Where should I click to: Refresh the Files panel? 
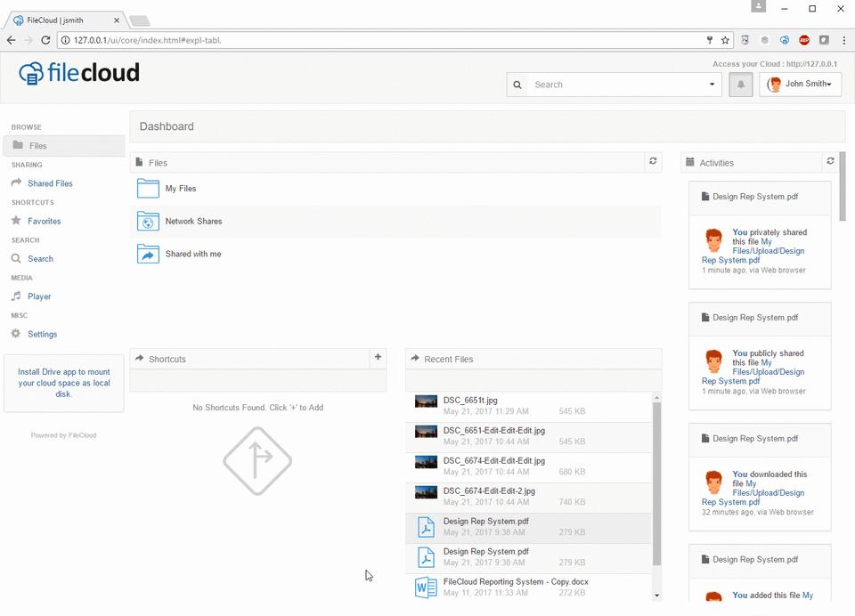pyautogui.click(x=653, y=162)
